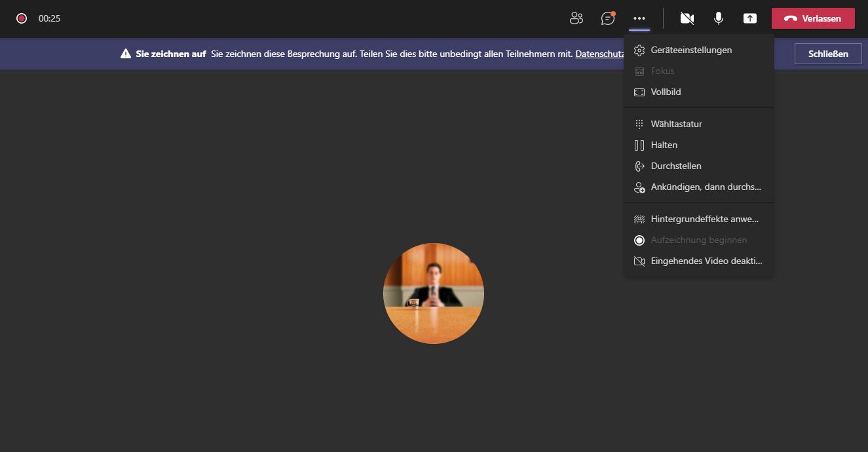
Task: Switch to Vollbild mode
Action: [699, 92]
